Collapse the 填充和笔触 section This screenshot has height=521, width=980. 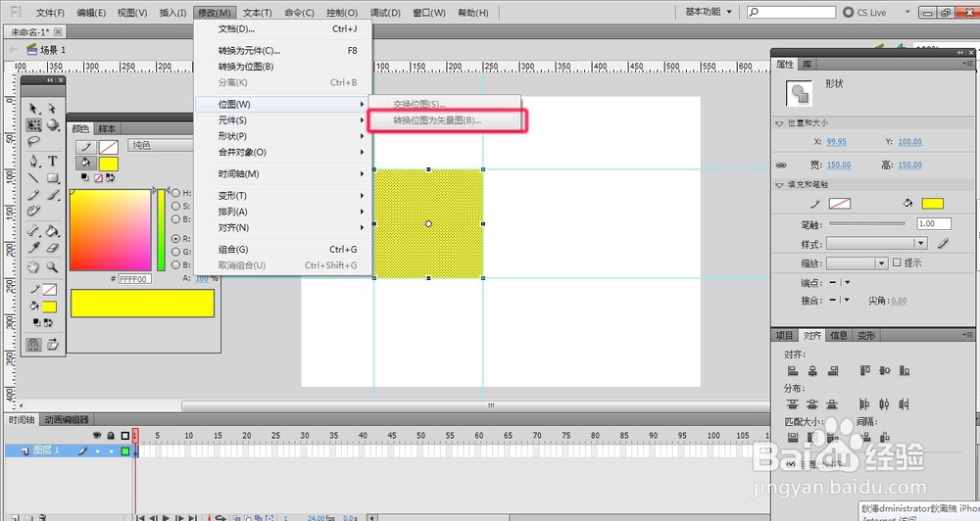(x=779, y=185)
